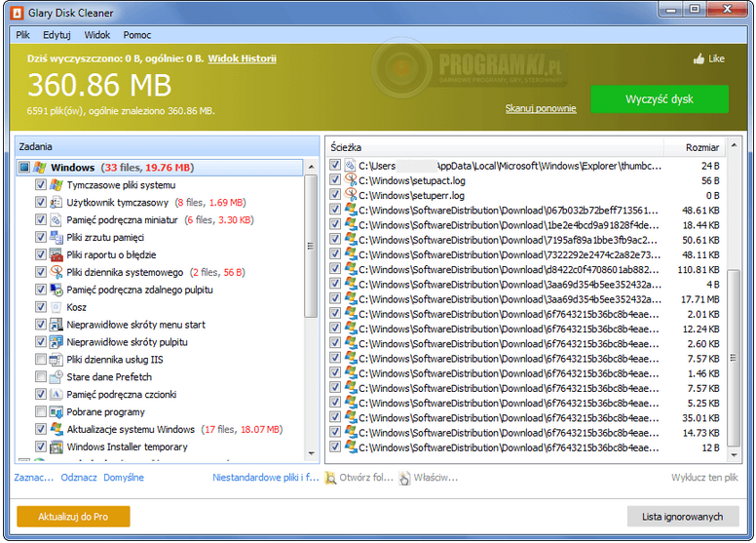Open the Plik menu

[22, 35]
